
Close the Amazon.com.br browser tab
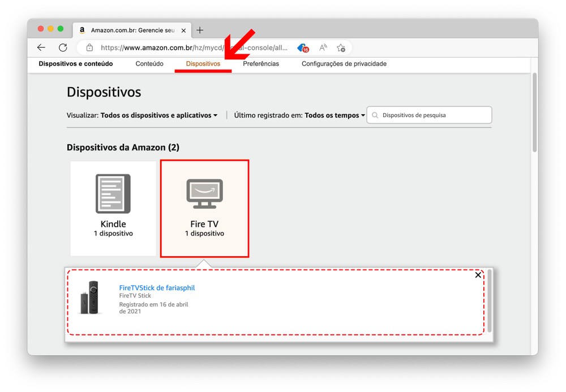point(183,31)
